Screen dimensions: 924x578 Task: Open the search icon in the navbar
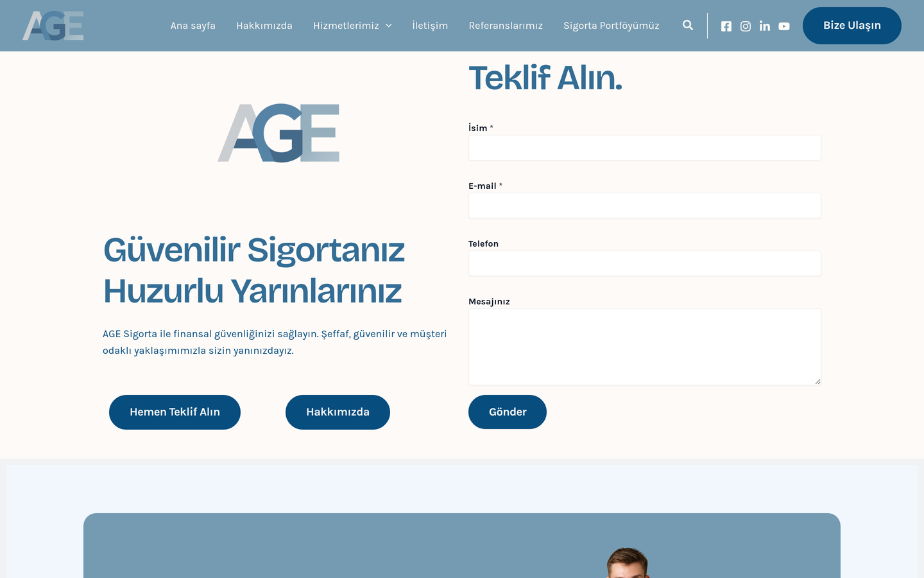(x=688, y=26)
